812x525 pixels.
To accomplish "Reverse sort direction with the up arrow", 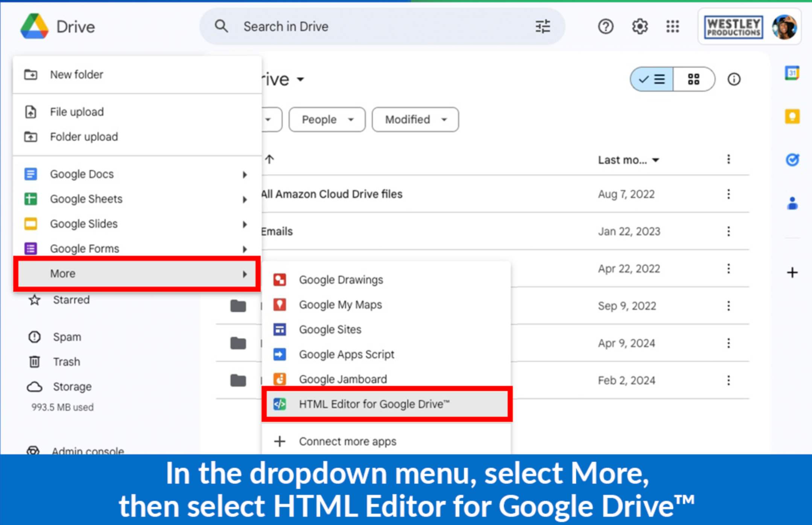I will pyautogui.click(x=269, y=159).
